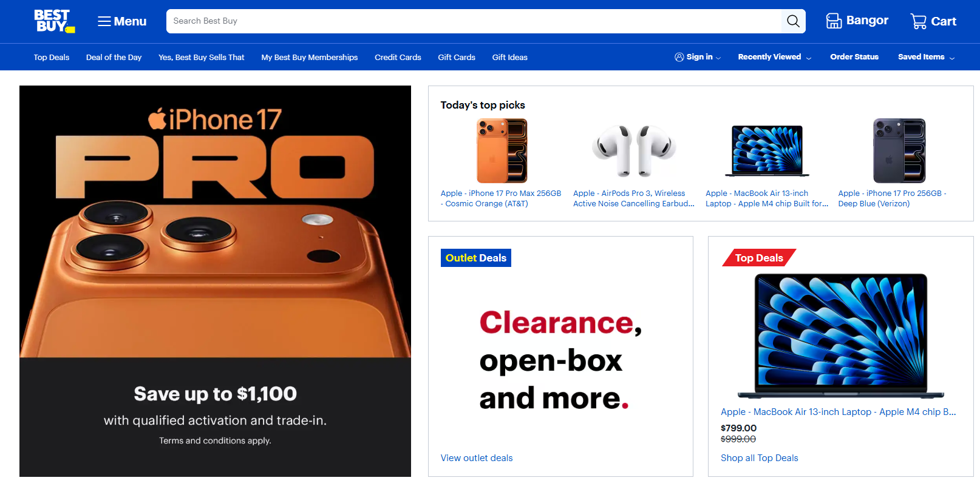Click the blue Outlet Deals badge
This screenshot has height=489, width=980.
(x=476, y=258)
